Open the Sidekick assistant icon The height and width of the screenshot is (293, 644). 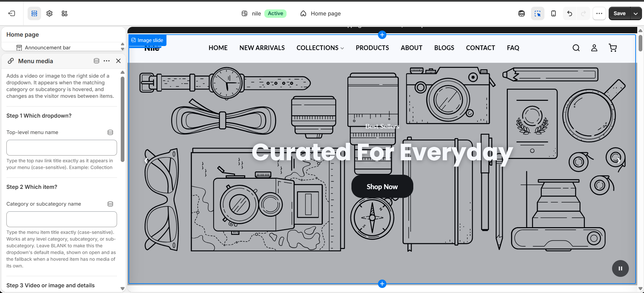(x=522, y=13)
